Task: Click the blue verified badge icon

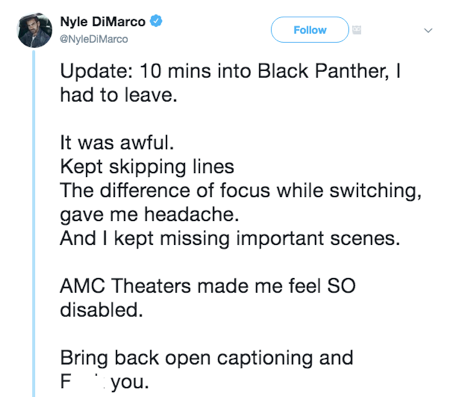Action: [x=156, y=21]
